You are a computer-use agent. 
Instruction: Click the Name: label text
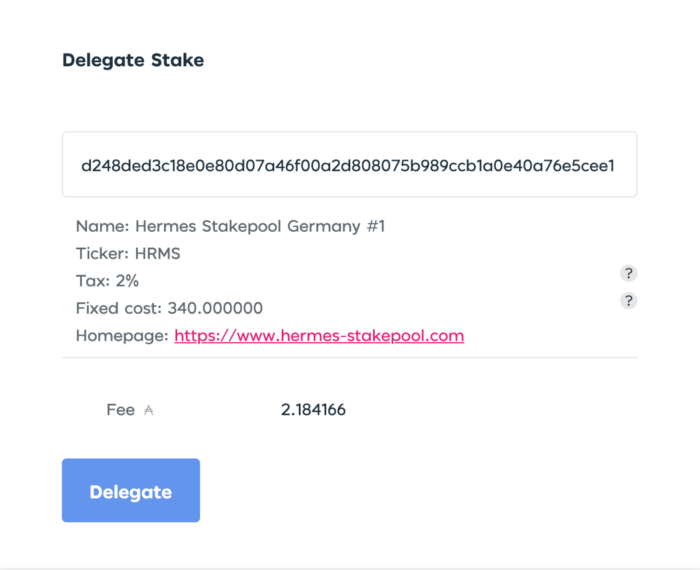[102, 226]
